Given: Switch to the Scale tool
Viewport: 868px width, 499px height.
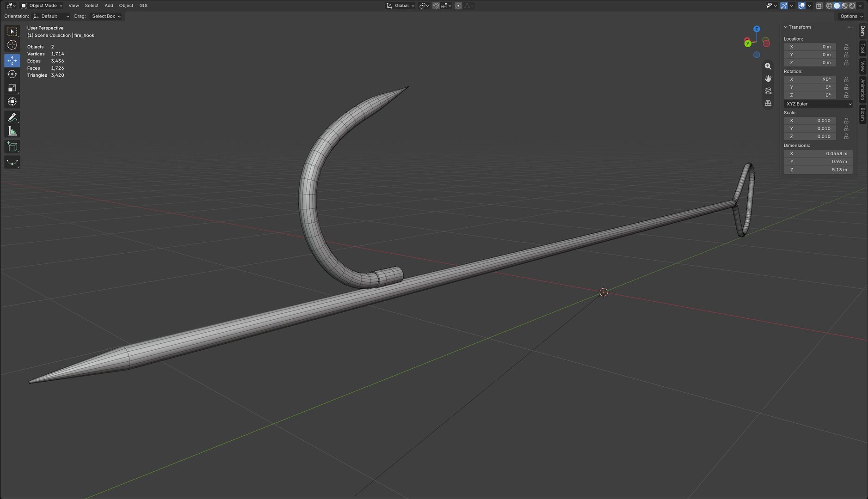Looking at the screenshot, I should [x=12, y=88].
